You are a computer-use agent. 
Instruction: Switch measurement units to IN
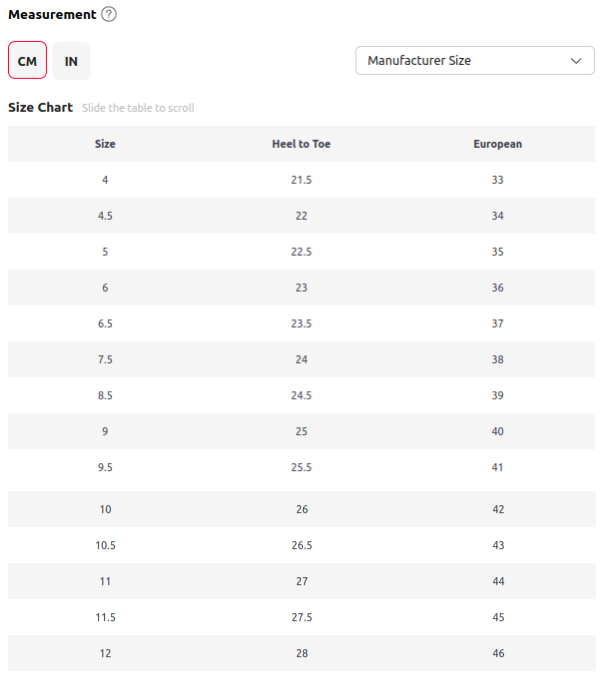coord(71,61)
